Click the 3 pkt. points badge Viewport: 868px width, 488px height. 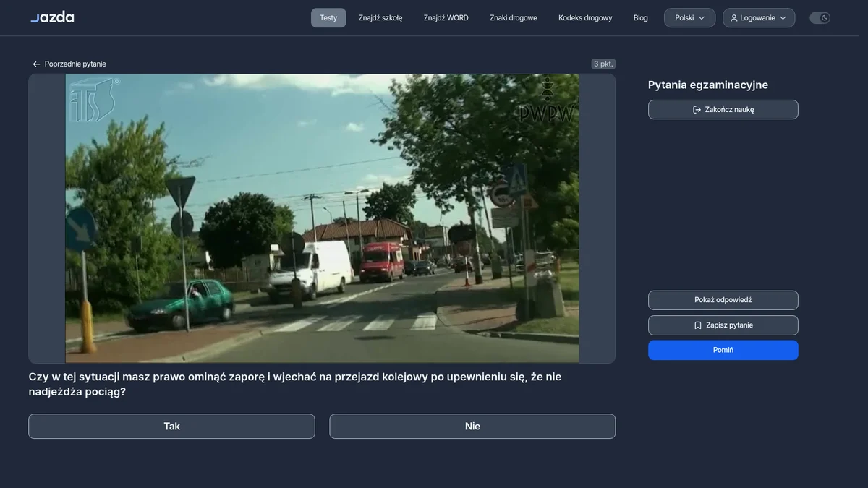(x=603, y=64)
